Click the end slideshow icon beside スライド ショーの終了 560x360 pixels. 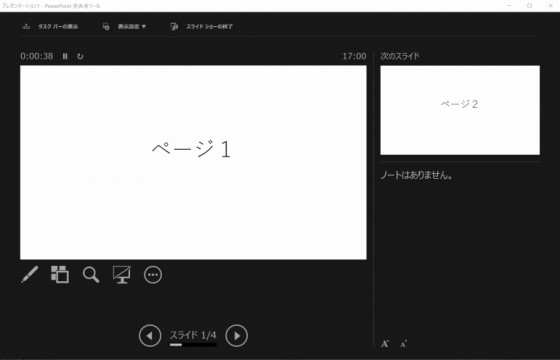[x=174, y=26]
